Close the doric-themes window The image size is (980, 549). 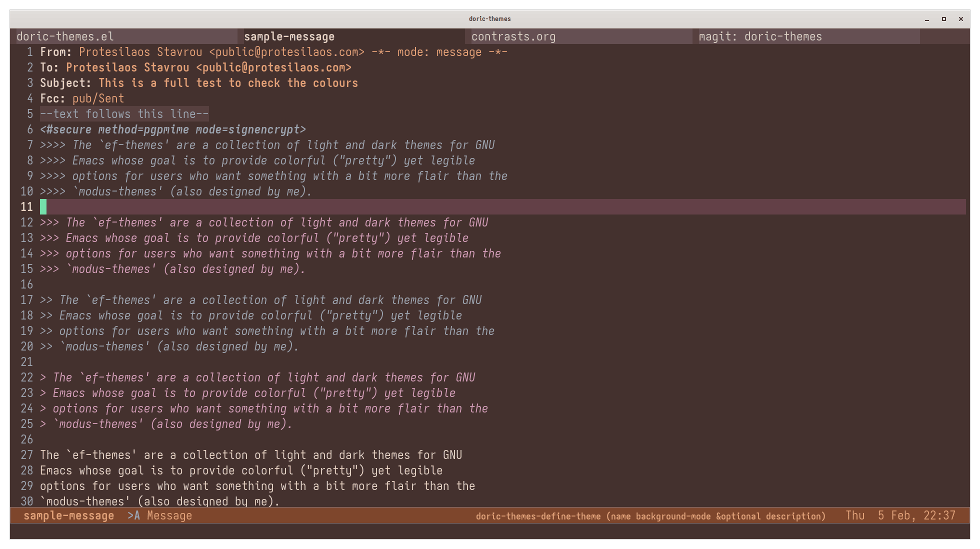[x=960, y=19]
